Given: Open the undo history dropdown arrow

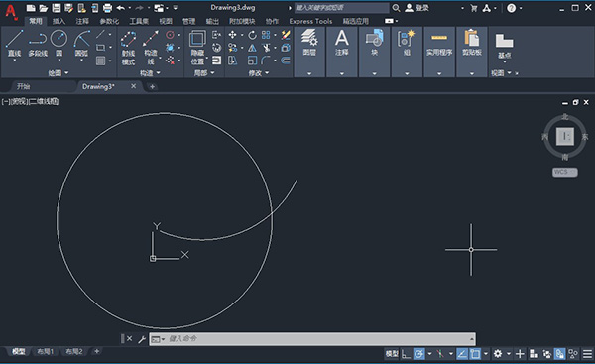Looking at the screenshot, I should (x=130, y=8).
